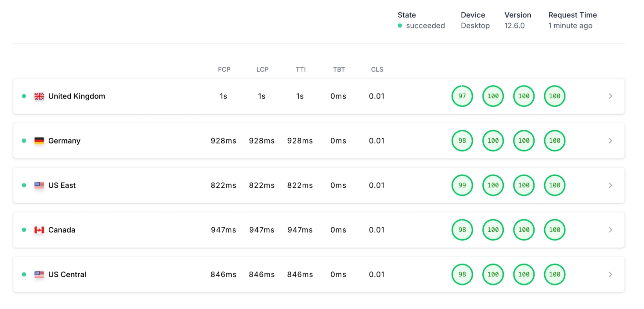
Task: Click Germany's 98 score circle
Action: pos(462,141)
